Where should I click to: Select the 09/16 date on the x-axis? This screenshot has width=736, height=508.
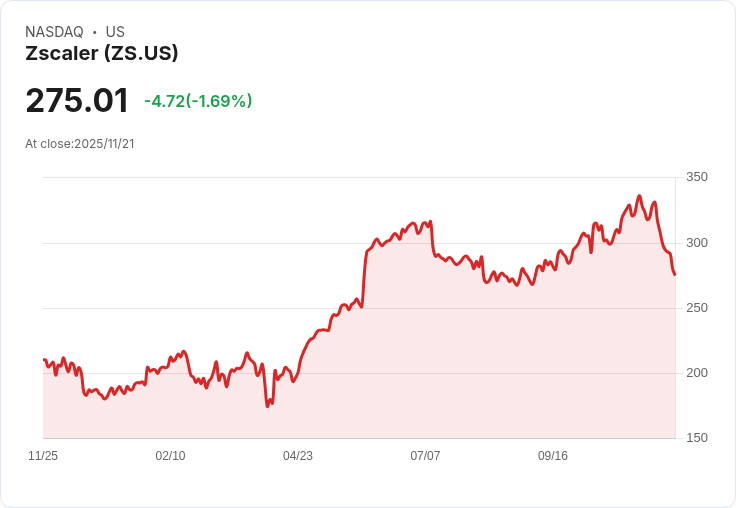[x=553, y=456]
